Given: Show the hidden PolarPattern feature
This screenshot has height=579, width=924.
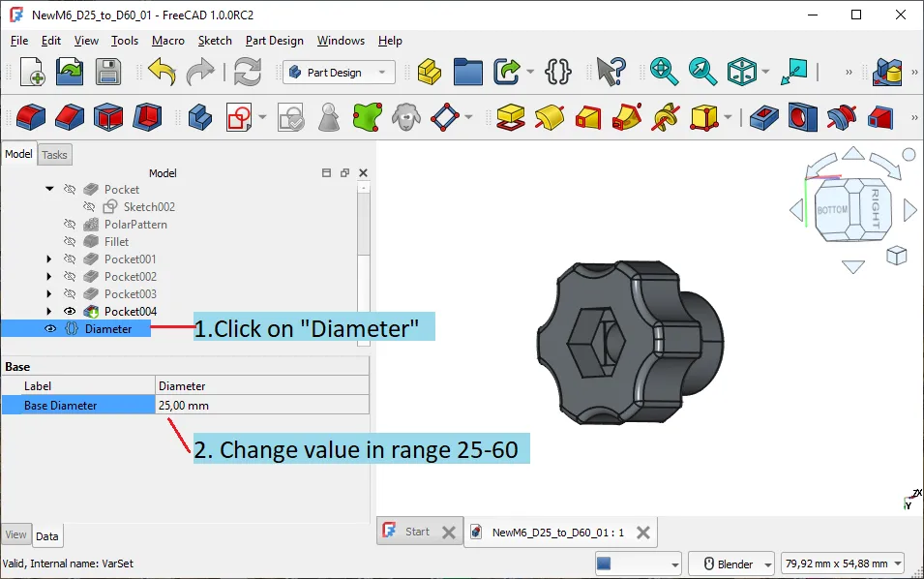Looking at the screenshot, I should tap(69, 222).
